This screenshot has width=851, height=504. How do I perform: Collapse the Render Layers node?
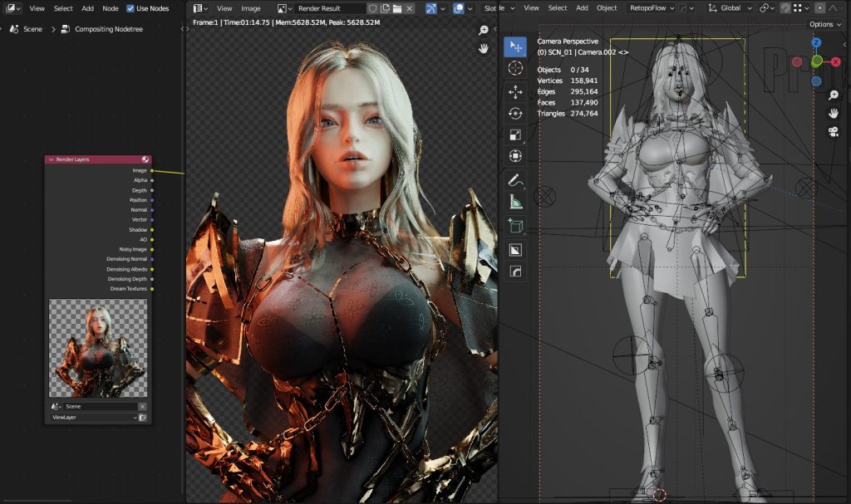[51, 159]
